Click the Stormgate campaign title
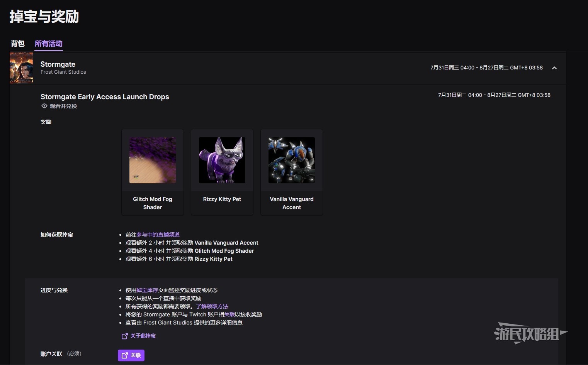The width and height of the screenshot is (588, 365). pos(58,64)
